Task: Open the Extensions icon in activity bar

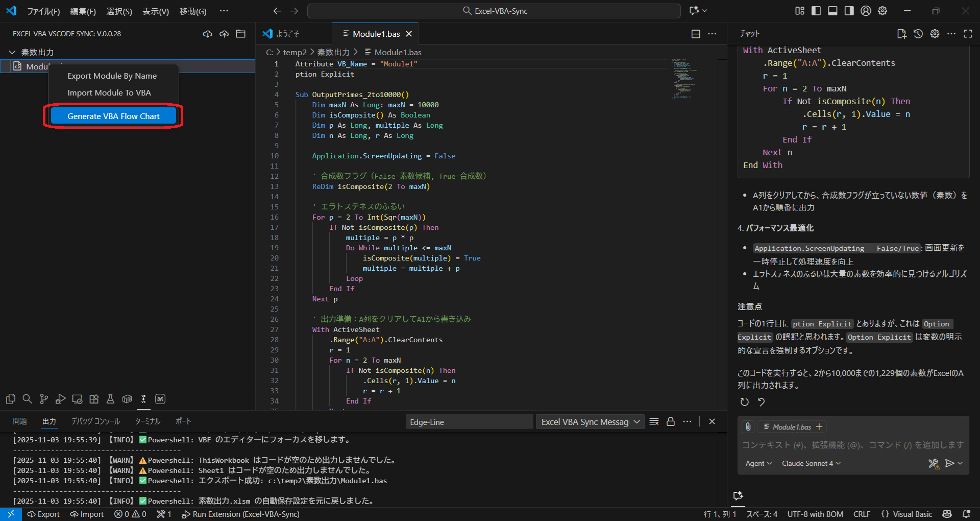Action: click(94, 399)
